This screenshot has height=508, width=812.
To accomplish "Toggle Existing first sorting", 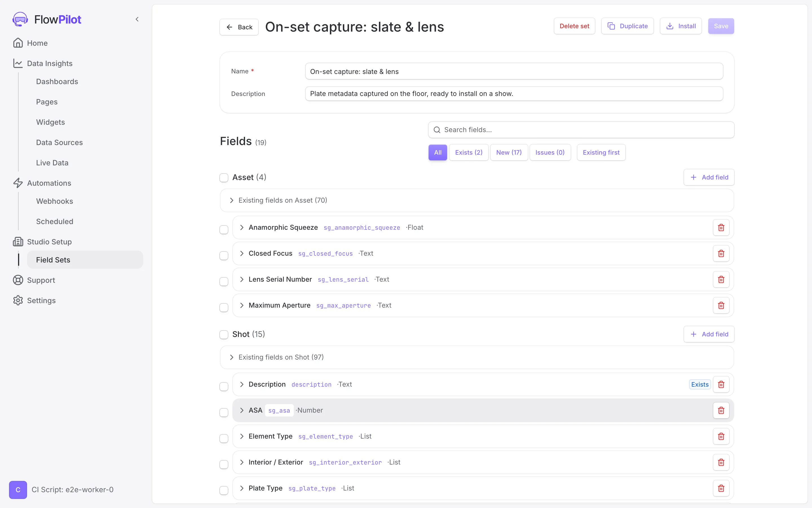I will tap(601, 152).
